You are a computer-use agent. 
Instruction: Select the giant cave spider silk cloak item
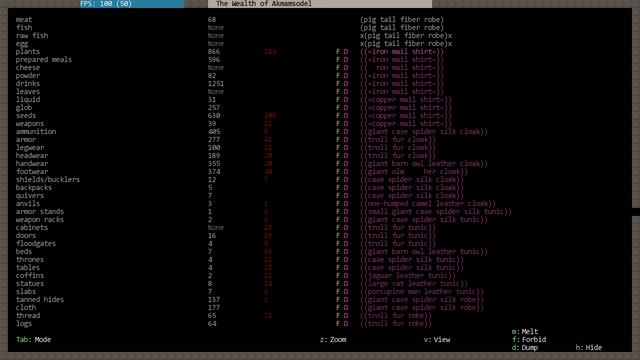(x=424, y=131)
